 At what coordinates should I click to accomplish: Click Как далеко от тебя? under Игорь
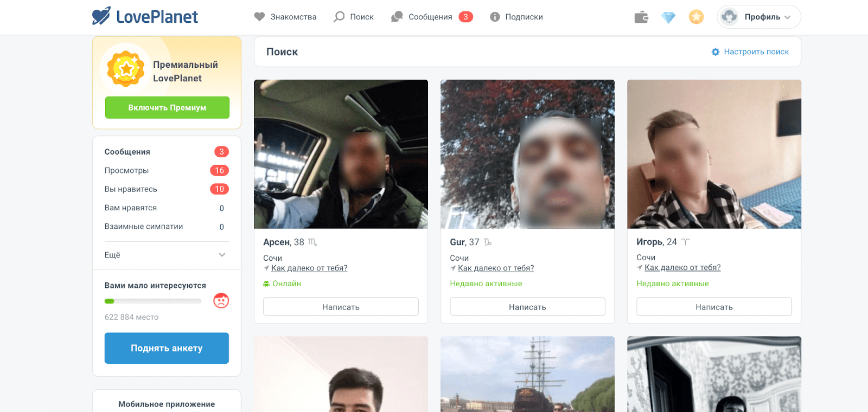coord(682,267)
